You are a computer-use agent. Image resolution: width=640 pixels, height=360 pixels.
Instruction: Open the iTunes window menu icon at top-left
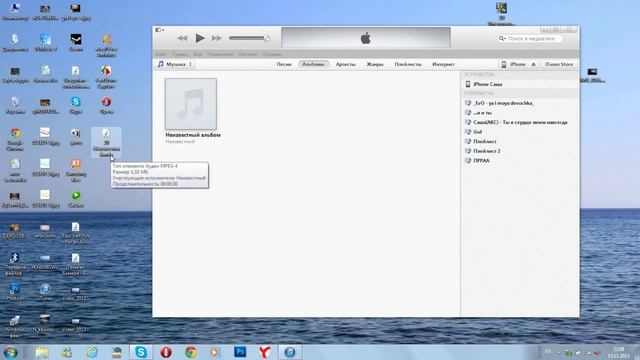pos(159,30)
